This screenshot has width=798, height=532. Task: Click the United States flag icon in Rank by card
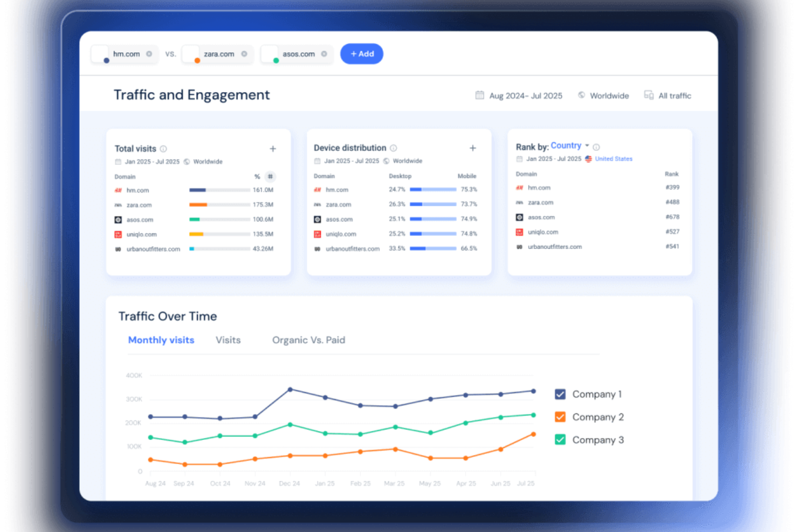click(x=587, y=159)
